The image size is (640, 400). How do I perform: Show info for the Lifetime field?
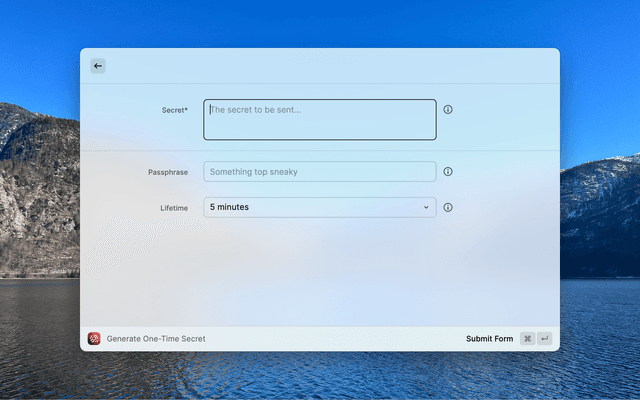[x=448, y=208]
